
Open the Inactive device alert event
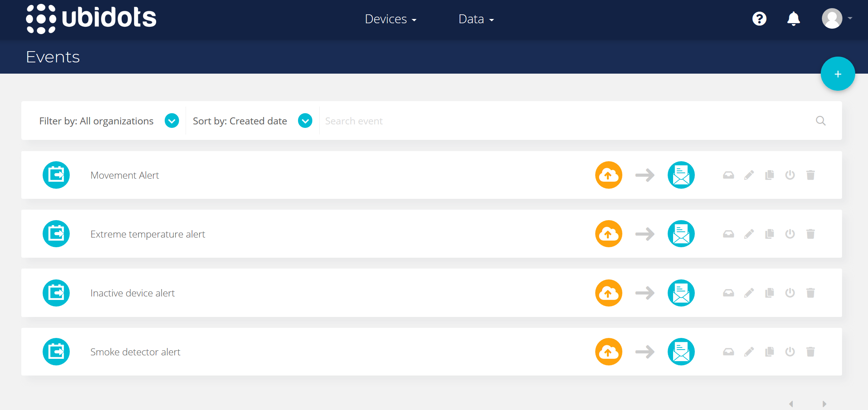click(x=133, y=293)
